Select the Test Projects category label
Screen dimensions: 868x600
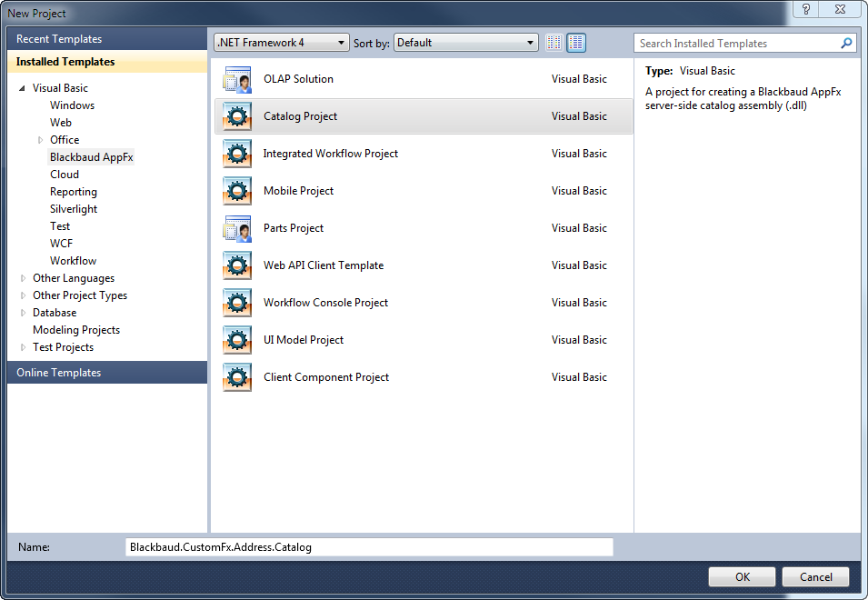[x=63, y=347]
